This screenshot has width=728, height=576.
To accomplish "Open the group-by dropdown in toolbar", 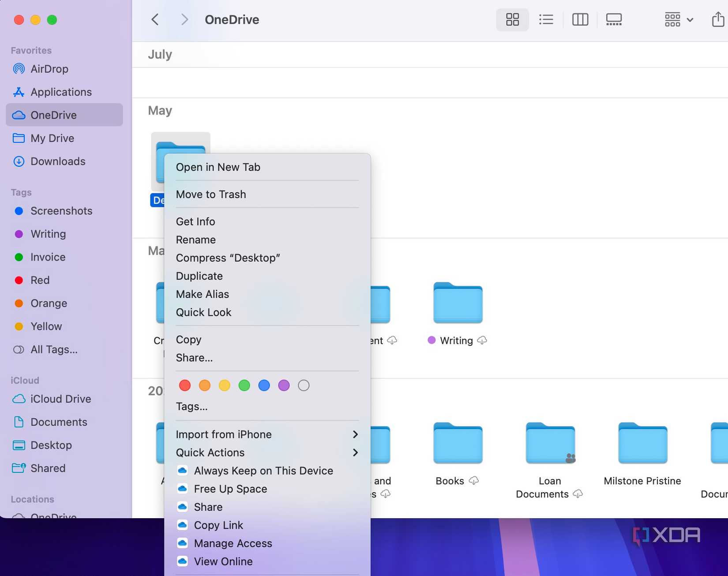I will click(679, 19).
